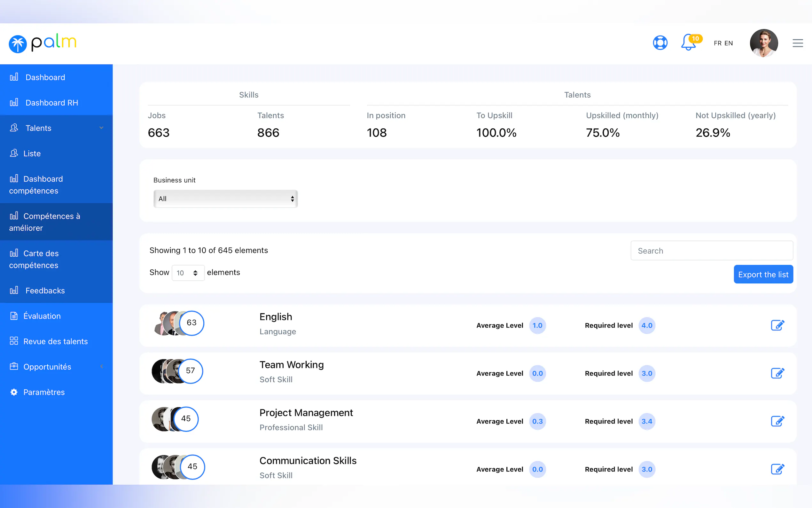Open the Show elements count dropdown
Screen dimensions: 812x508
tap(188, 273)
